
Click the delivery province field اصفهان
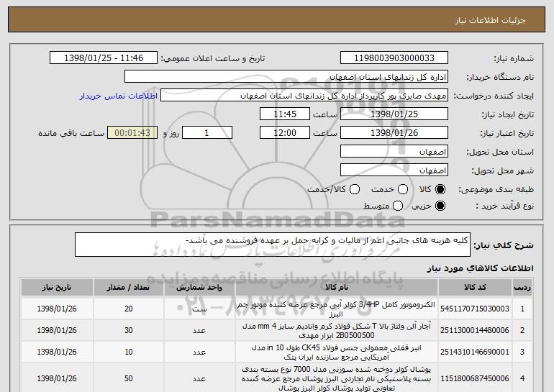(394, 152)
